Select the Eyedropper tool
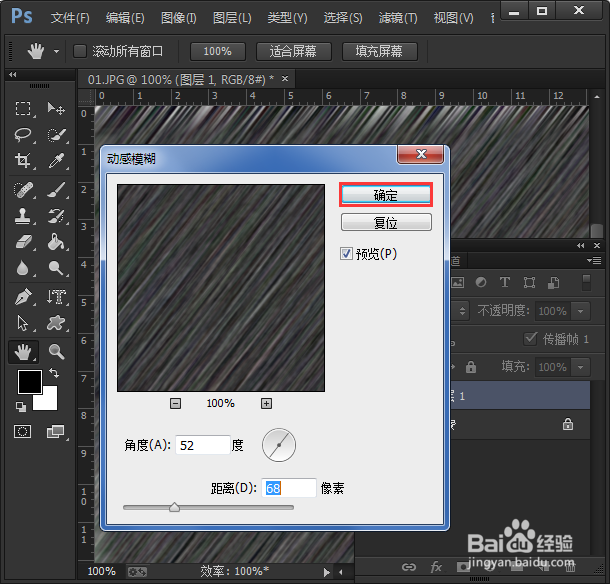The height and width of the screenshot is (584, 610). (x=57, y=160)
